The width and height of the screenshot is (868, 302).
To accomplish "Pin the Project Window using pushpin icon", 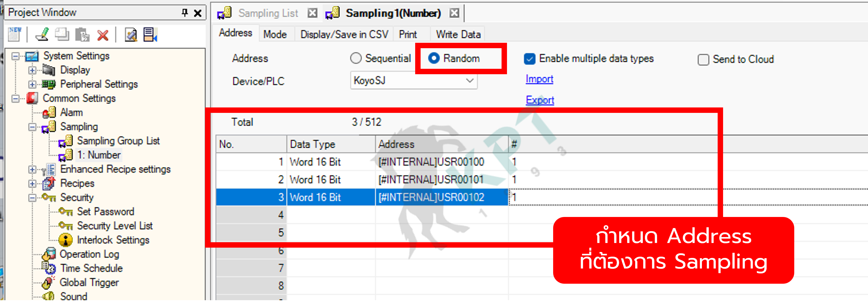I will click(x=185, y=12).
